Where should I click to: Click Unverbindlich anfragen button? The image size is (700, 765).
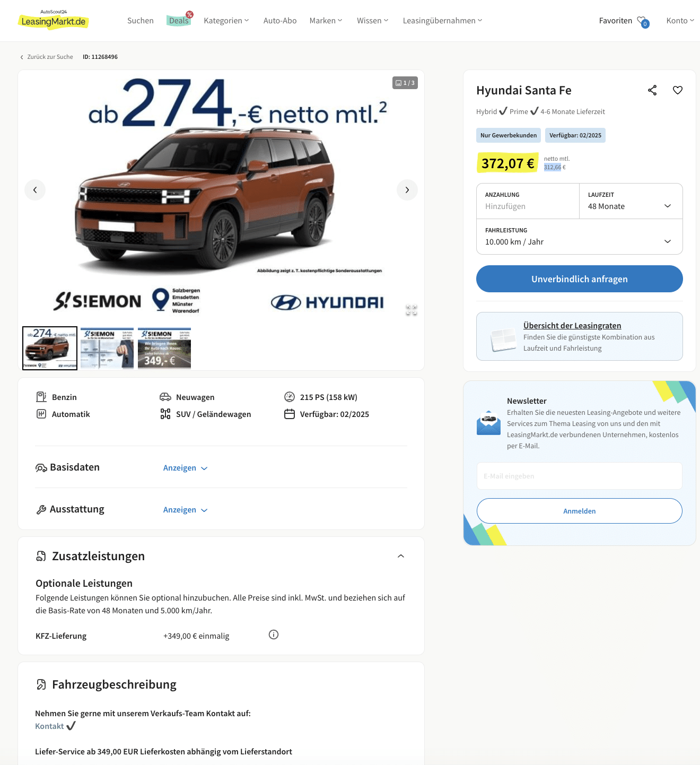[x=579, y=279]
